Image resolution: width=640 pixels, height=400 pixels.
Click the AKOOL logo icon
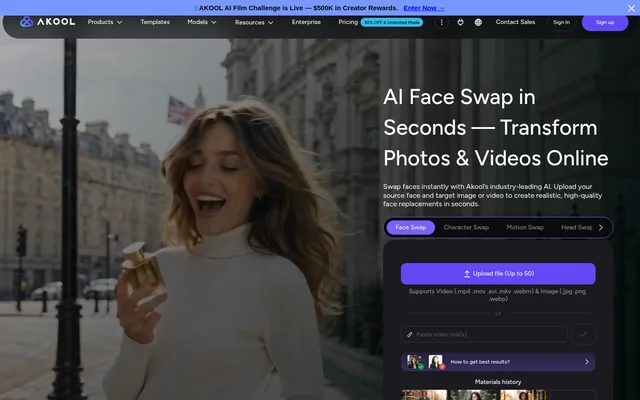27,22
